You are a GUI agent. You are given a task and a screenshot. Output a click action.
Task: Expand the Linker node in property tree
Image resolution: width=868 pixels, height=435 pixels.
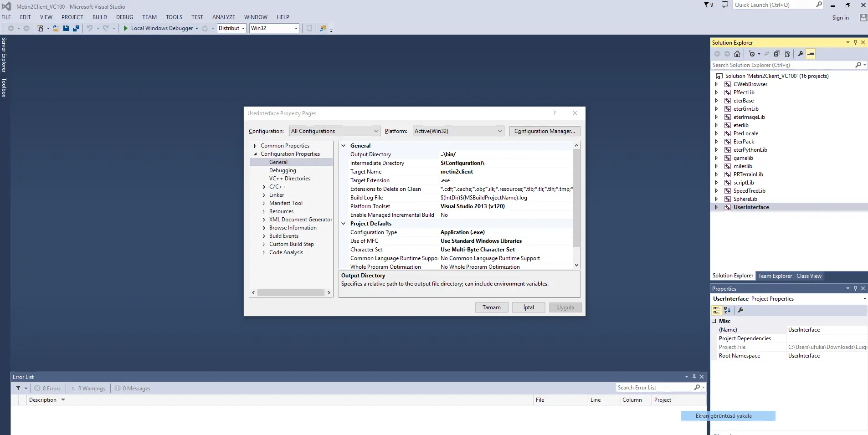(x=264, y=195)
